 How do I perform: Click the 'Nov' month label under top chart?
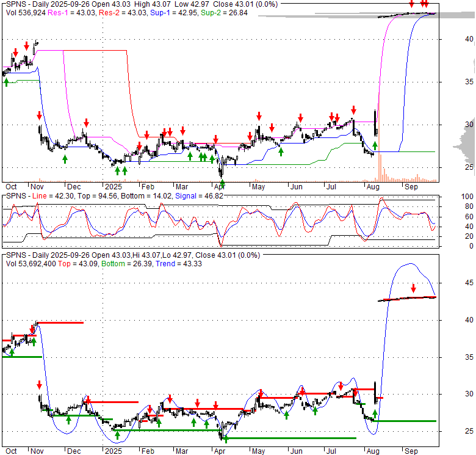point(37,187)
